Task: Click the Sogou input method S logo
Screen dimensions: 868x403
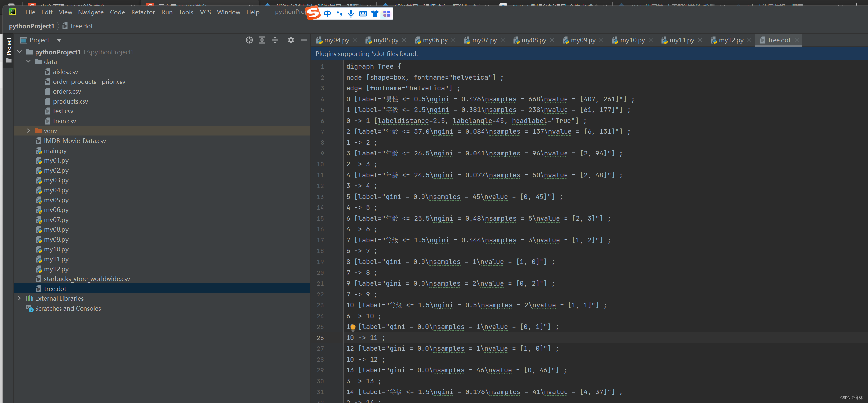Action: (313, 13)
